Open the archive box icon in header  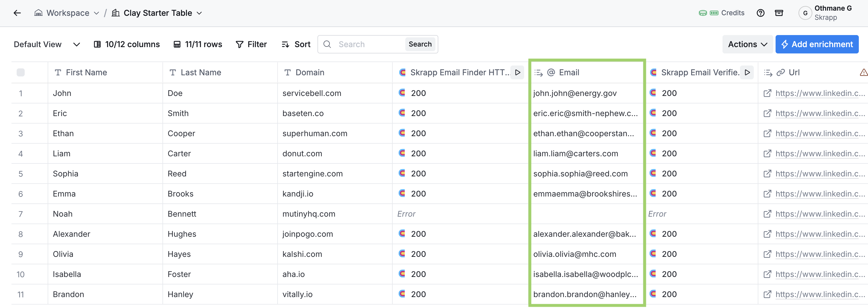pyautogui.click(x=779, y=13)
